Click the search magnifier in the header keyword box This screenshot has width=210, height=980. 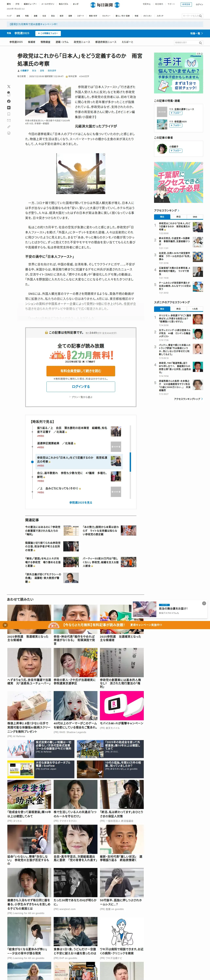pyautogui.click(x=201, y=16)
